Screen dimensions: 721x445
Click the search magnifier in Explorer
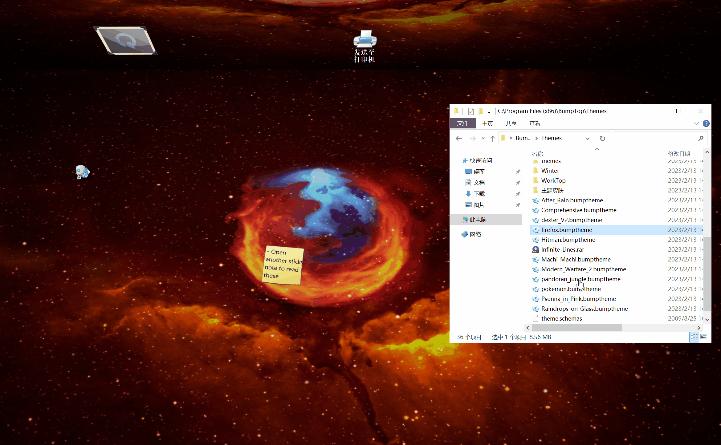[700, 138]
